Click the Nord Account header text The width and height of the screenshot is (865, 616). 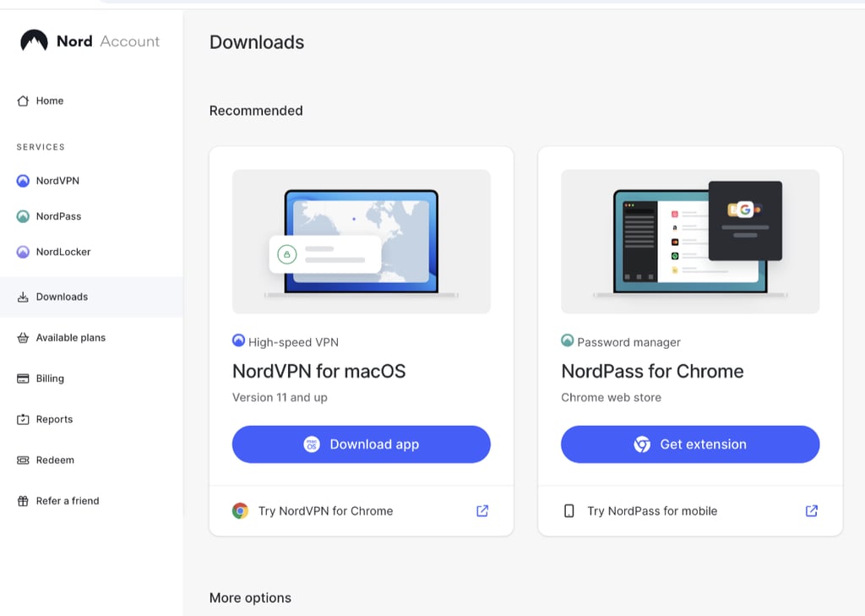tap(108, 41)
